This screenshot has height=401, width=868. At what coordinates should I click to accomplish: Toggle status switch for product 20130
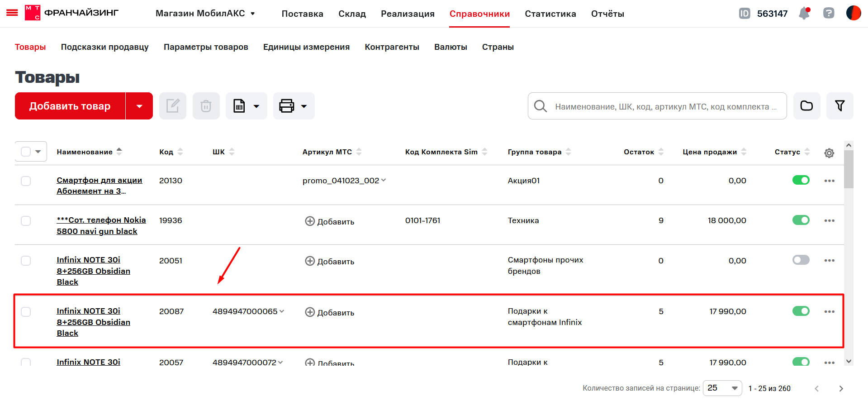click(x=801, y=180)
